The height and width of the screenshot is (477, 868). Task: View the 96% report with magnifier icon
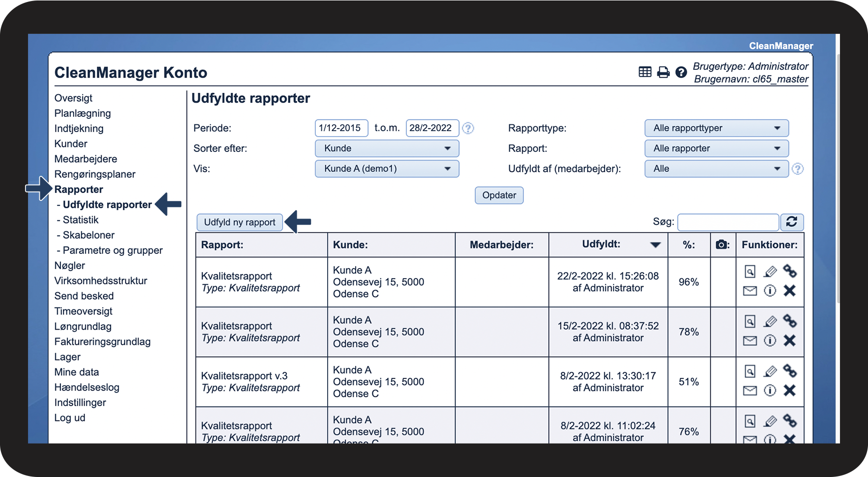tap(750, 272)
